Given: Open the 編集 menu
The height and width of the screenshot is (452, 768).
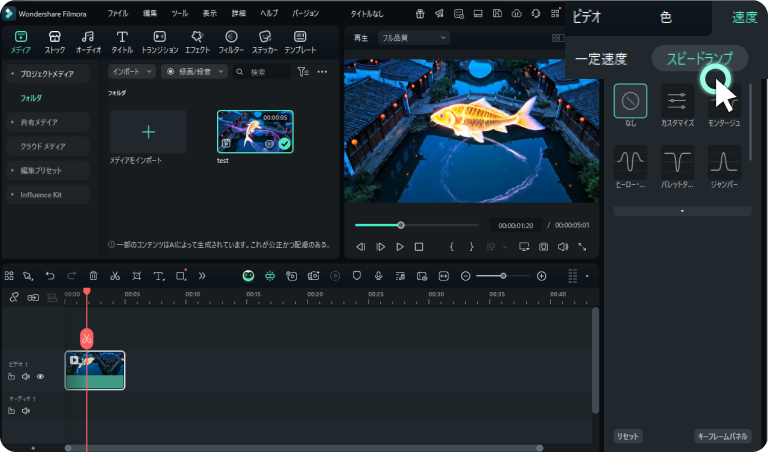Looking at the screenshot, I should click(149, 14).
